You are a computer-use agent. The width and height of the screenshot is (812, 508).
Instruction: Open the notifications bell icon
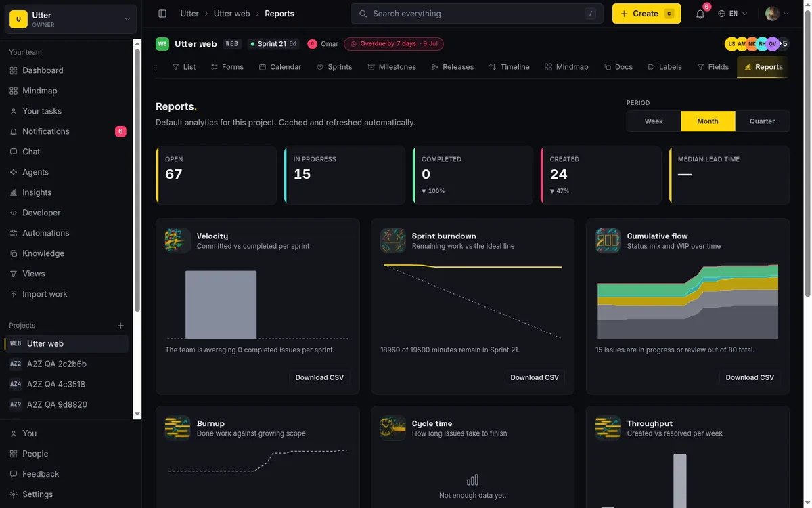700,14
